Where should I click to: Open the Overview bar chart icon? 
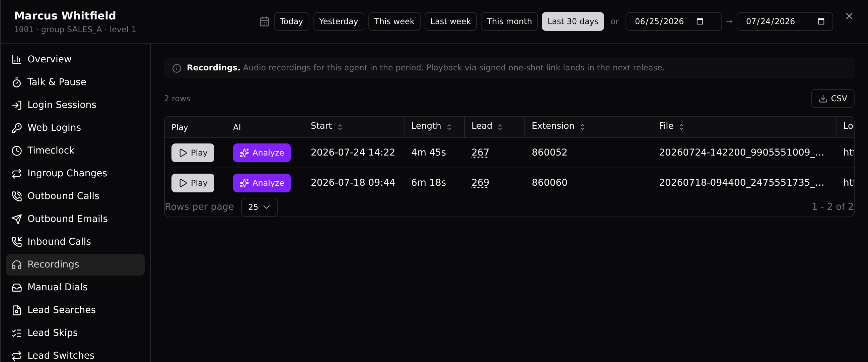[16, 59]
